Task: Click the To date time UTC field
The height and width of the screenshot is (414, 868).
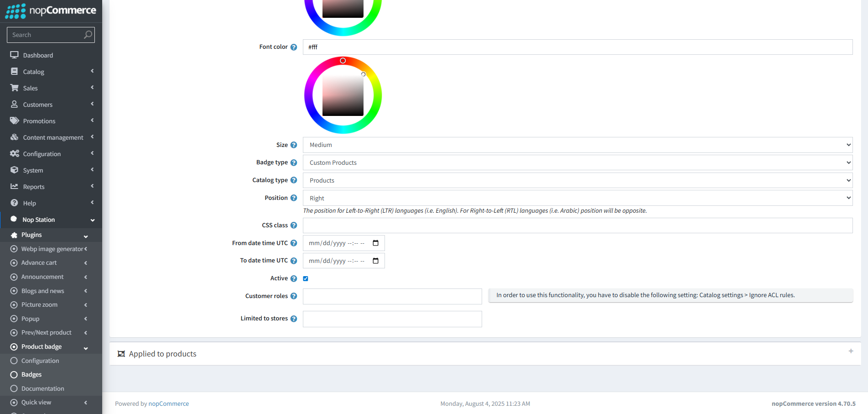Action: pos(343,261)
